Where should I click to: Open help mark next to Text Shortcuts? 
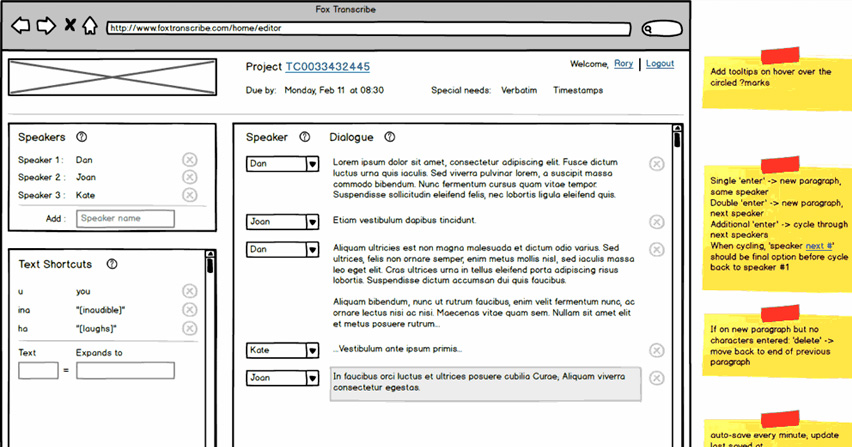[x=112, y=264]
